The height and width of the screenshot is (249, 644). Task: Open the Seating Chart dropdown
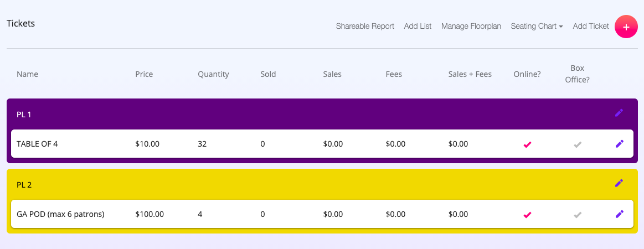pos(537,26)
